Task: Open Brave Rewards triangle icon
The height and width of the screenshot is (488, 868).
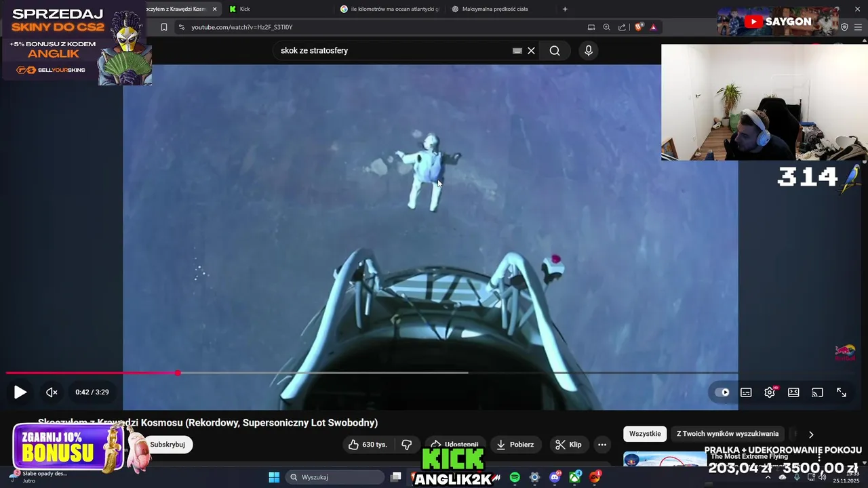Action: point(653,27)
